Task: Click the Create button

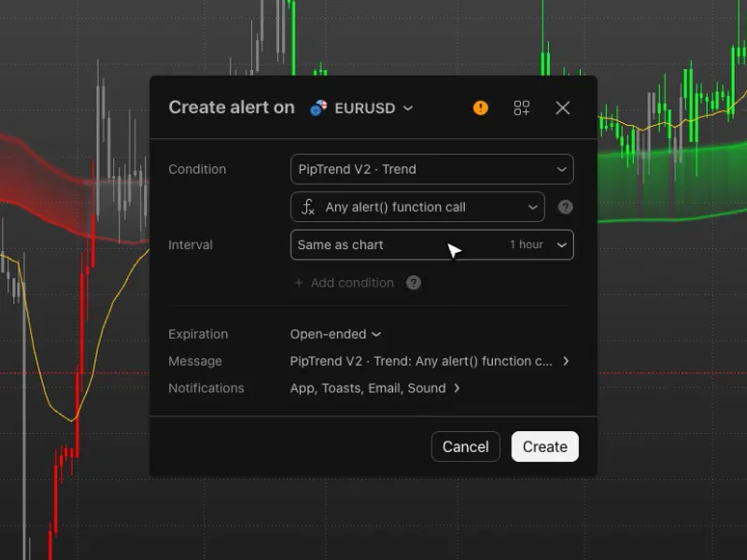Action: click(x=545, y=447)
